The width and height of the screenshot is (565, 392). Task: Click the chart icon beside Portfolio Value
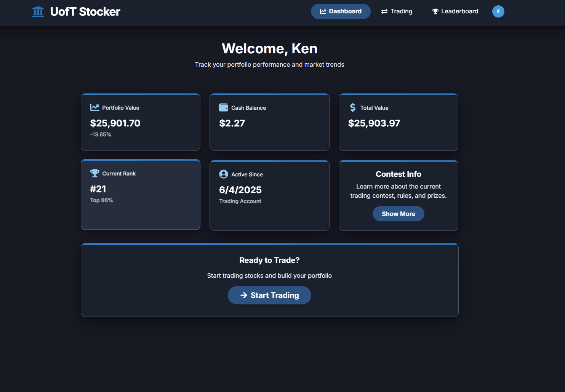tap(94, 107)
